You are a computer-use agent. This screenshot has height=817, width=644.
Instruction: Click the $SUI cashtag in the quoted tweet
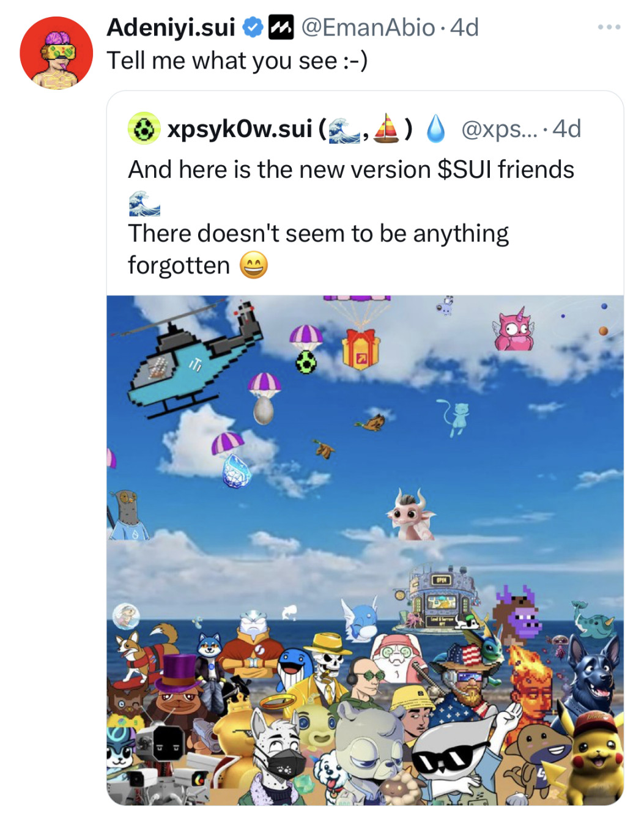pyautogui.click(x=465, y=169)
